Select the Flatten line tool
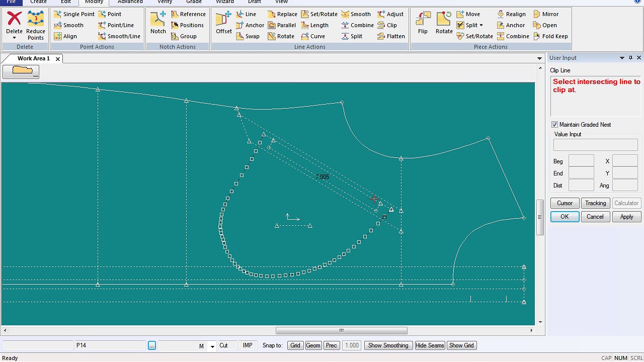Image resolution: width=644 pixels, height=362 pixels. point(391,36)
